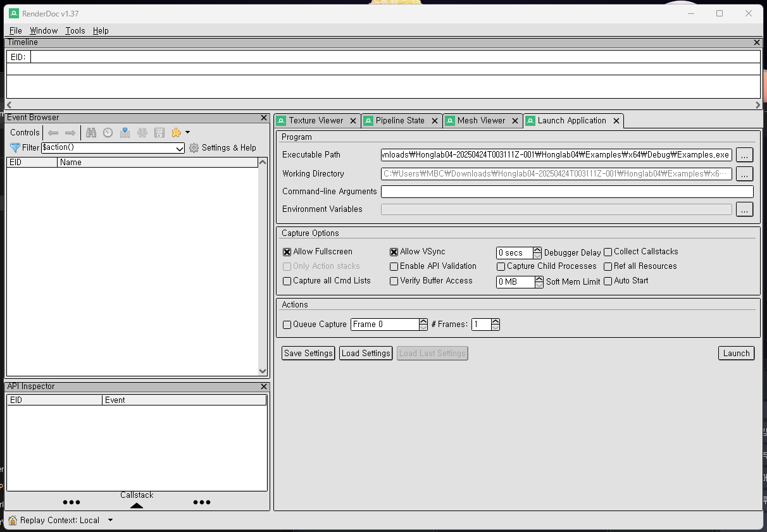Enable Capture Child Processes checkbox
This screenshot has width=767, height=532.
501,266
